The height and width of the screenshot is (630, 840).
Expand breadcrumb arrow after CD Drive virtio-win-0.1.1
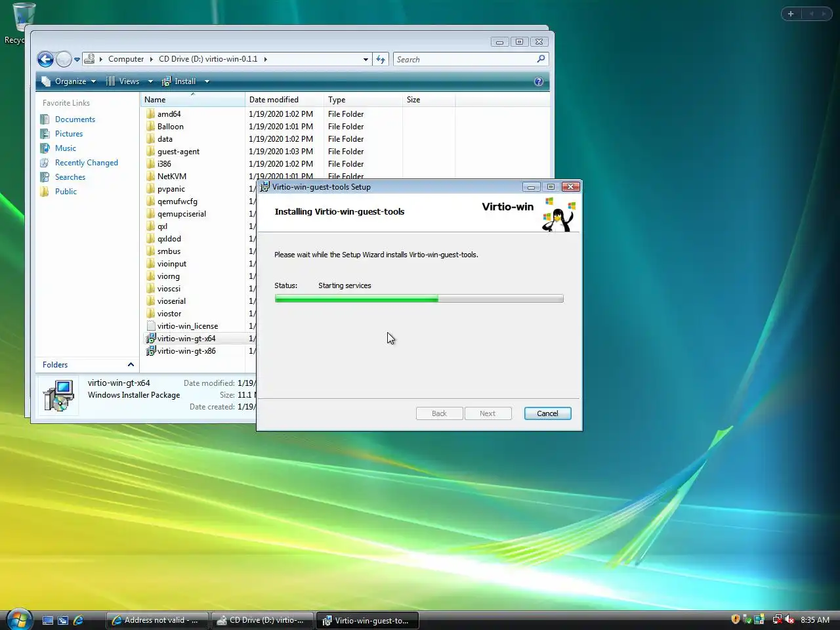click(x=266, y=59)
